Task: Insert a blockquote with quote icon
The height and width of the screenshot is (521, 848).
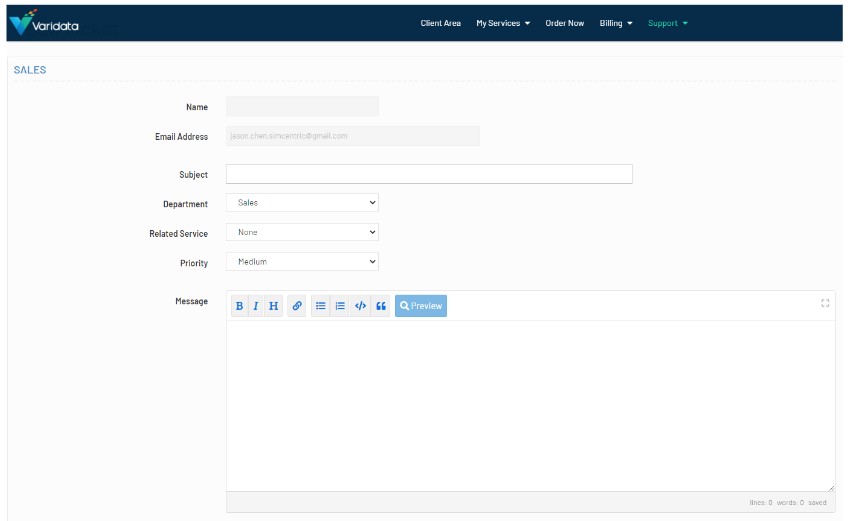Action: click(381, 306)
